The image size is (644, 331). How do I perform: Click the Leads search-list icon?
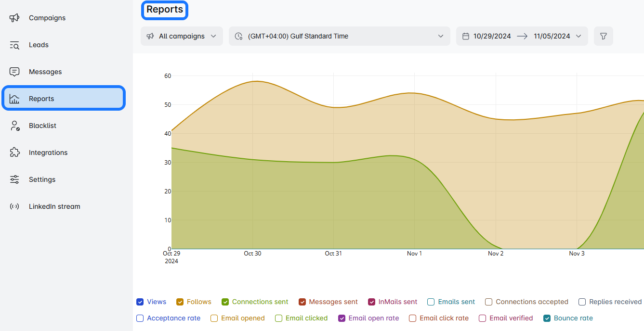click(x=14, y=45)
